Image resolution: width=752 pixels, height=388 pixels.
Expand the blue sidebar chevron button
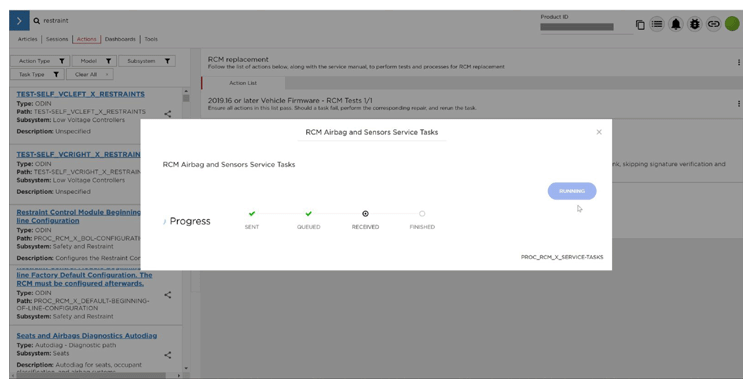click(19, 21)
